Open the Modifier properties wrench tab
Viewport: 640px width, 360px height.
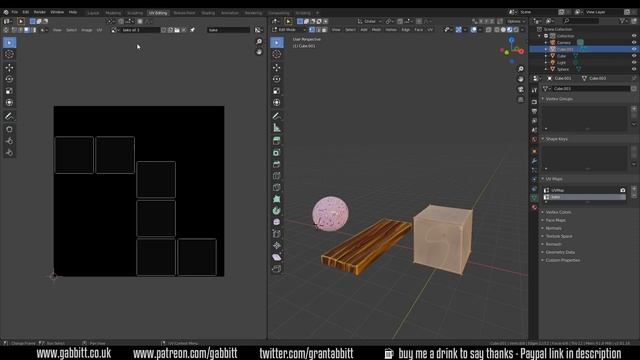[534, 160]
